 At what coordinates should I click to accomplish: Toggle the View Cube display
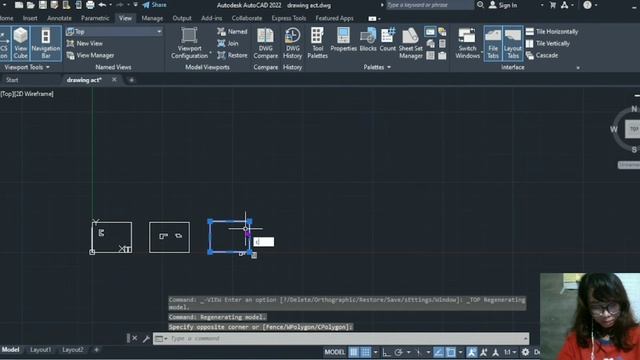20,43
